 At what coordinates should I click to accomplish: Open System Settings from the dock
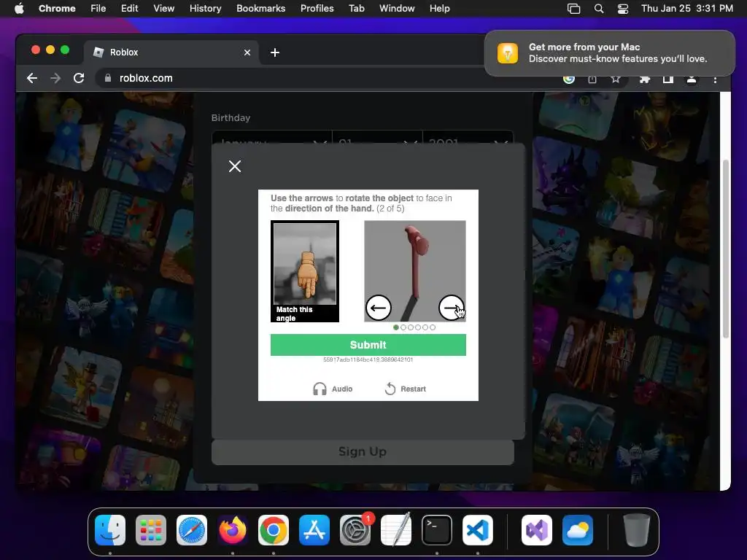pos(355,530)
